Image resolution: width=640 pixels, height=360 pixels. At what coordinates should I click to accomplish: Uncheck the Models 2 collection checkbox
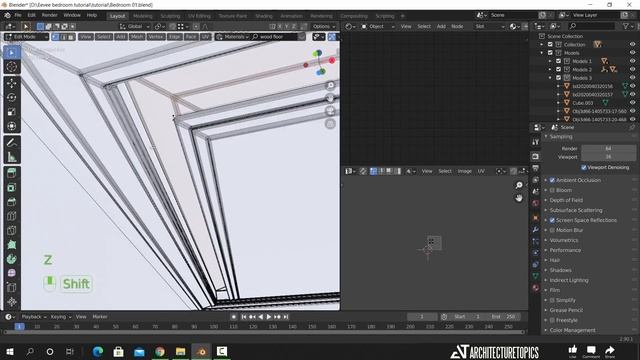(x=558, y=69)
